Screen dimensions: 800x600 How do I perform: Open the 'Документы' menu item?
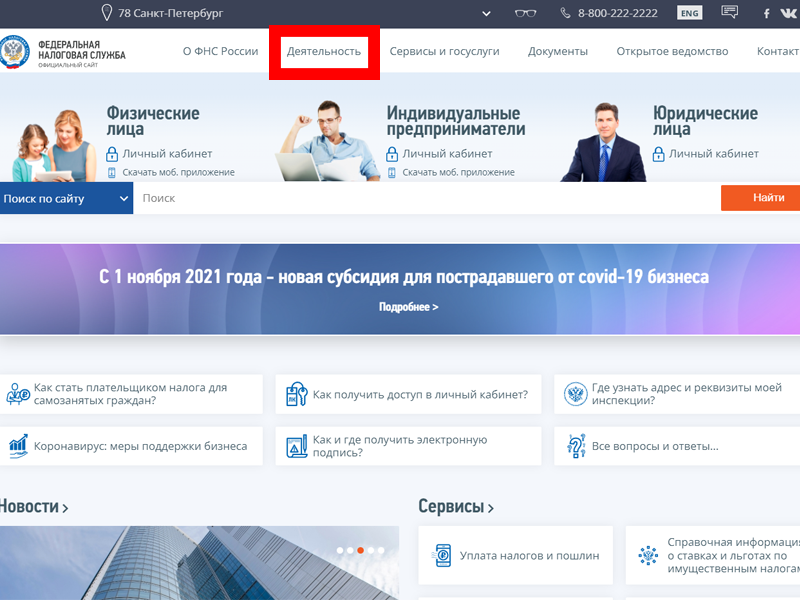coord(558,52)
